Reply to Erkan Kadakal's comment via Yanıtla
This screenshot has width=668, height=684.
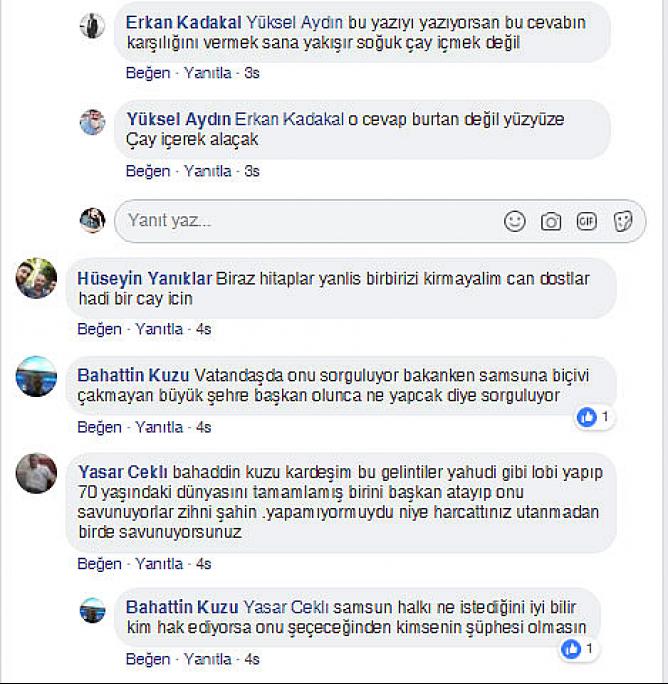(x=207, y=73)
